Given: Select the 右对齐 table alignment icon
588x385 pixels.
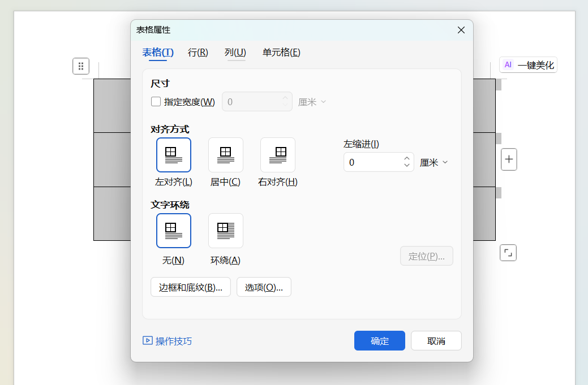Looking at the screenshot, I should [x=277, y=154].
